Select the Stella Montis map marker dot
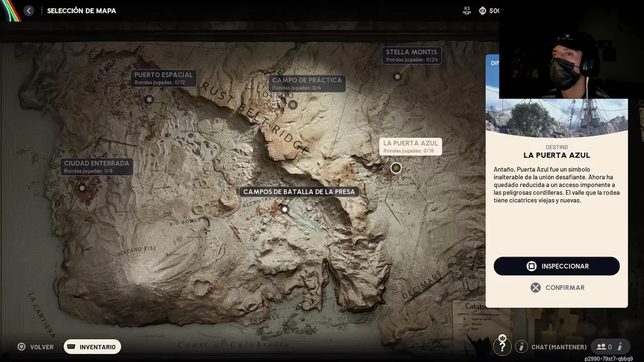Image resolution: width=644 pixels, height=362 pixels. 397,77
